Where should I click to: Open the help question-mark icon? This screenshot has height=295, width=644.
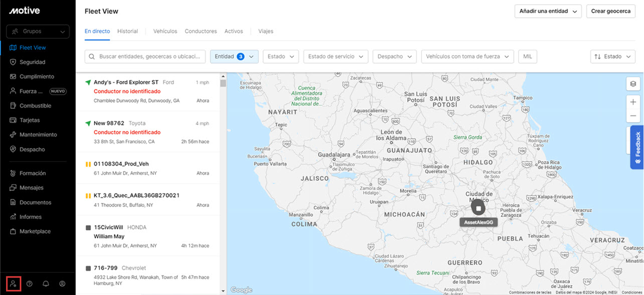30,283
